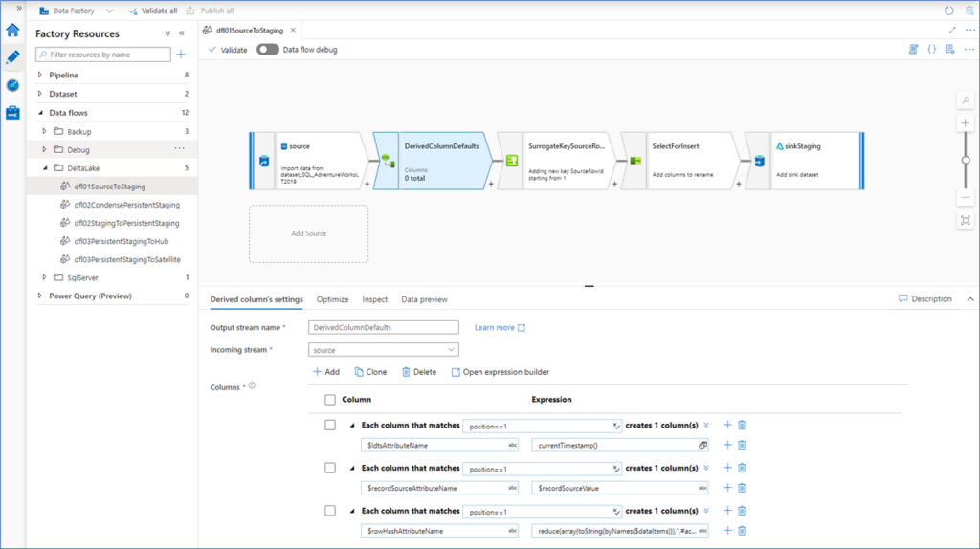Image resolution: width=980 pixels, height=549 pixels.
Task: Check the select-all checkbox beside Column header
Action: [330, 399]
